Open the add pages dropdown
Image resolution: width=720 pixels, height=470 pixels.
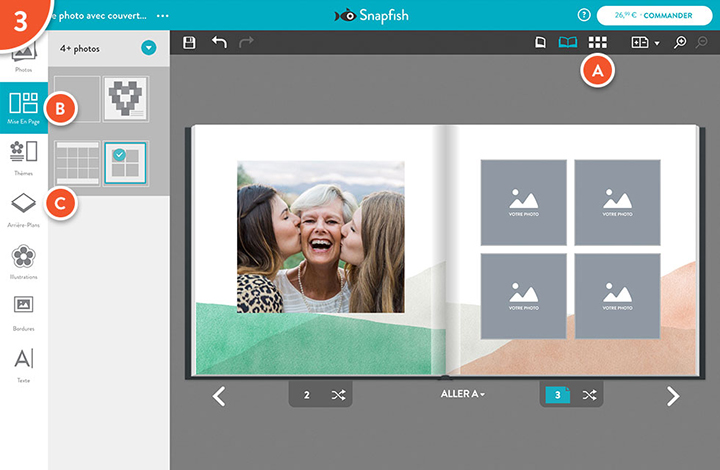(x=645, y=43)
